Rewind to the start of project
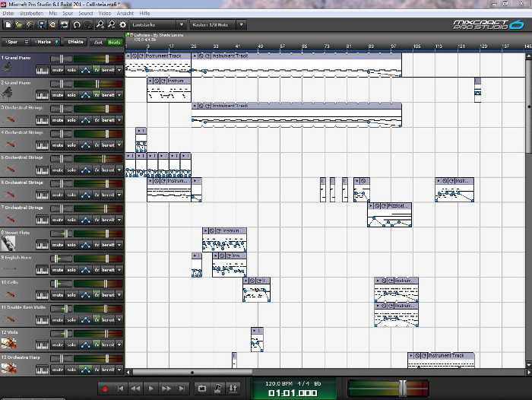 120,389
